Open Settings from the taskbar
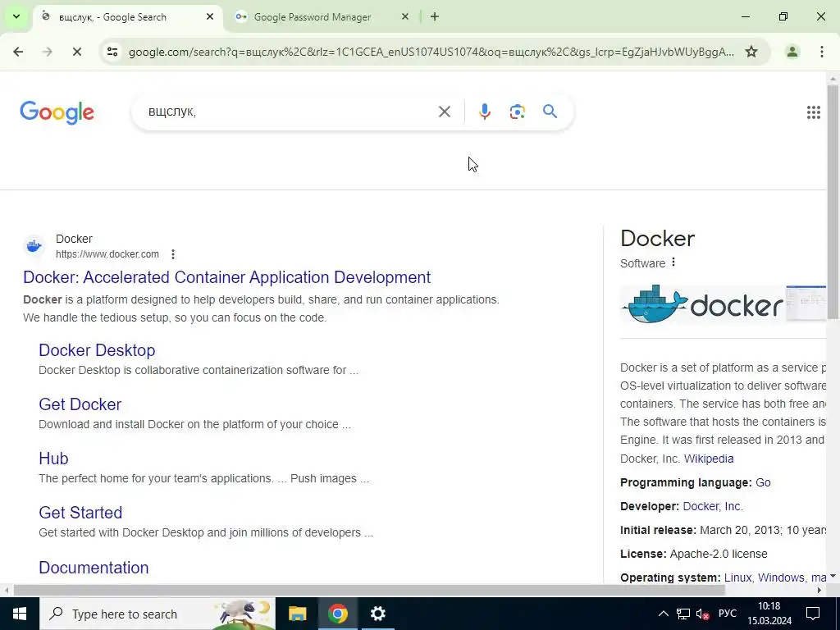The width and height of the screenshot is (840, 630). [x=377, y=614]
